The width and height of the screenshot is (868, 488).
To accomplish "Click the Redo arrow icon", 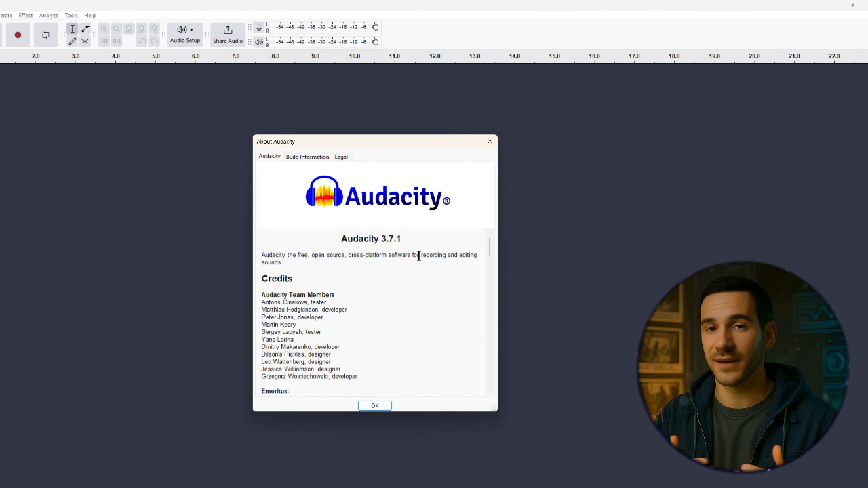I will pyautogui.click(x=154, y=41).
